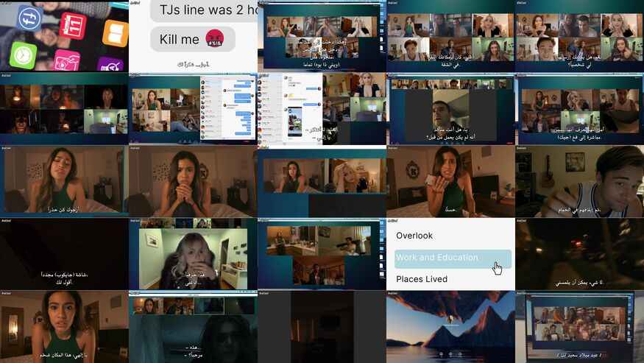Click the purple app icon at bottom
The width and height of the screenshot is (644, 363).
click(x=111, y=66)
